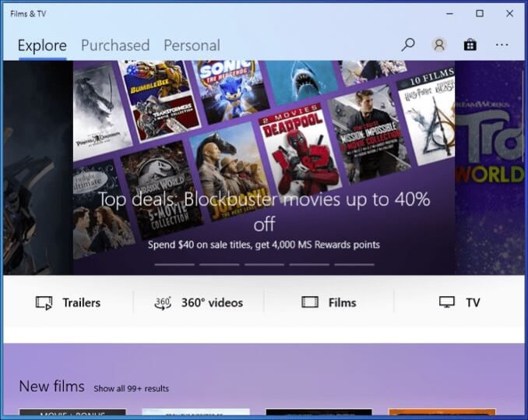Screen dimensions: 528x420
Task: Switch to the Personal tab
Action: 192,45
